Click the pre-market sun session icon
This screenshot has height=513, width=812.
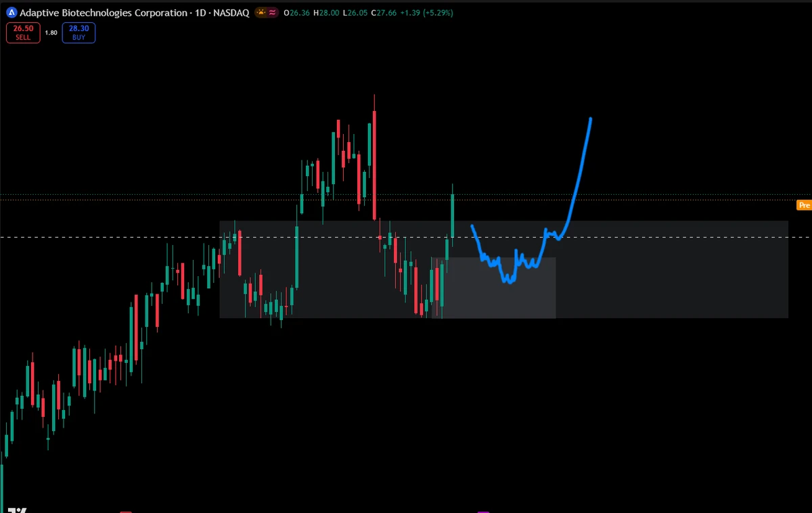pos(262,13)
